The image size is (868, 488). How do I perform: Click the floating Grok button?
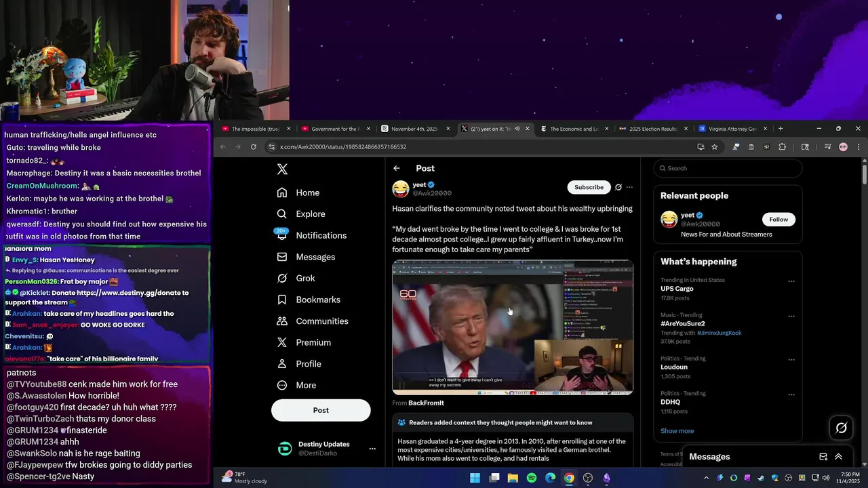tap(842, 428)
